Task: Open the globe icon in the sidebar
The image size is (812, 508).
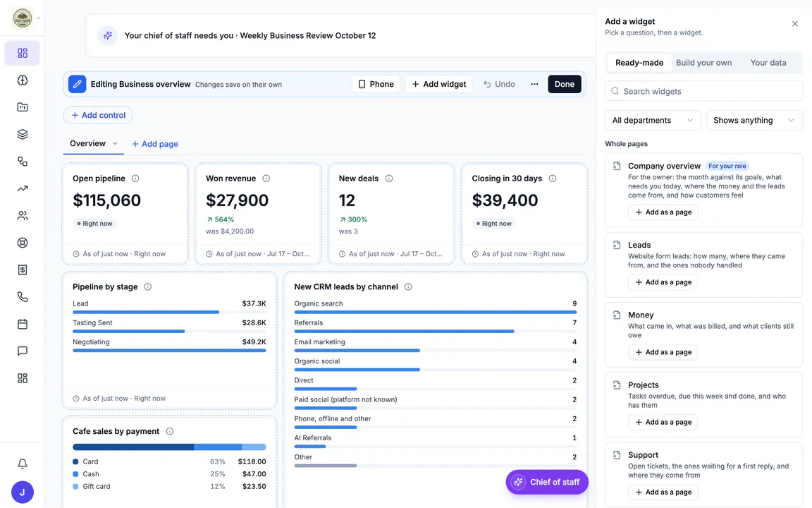Action: tap(23, 80)
